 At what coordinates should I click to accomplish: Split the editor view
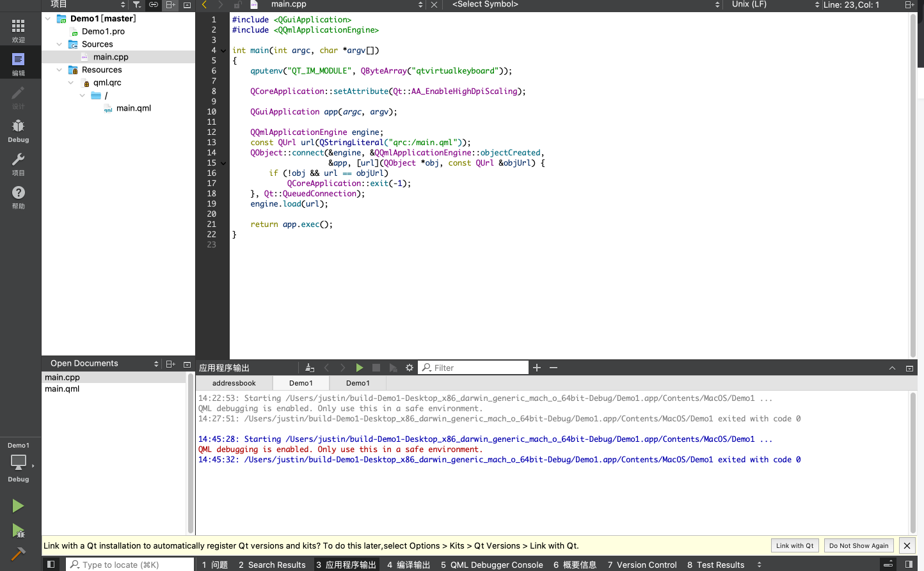click(x=909, y=4)
